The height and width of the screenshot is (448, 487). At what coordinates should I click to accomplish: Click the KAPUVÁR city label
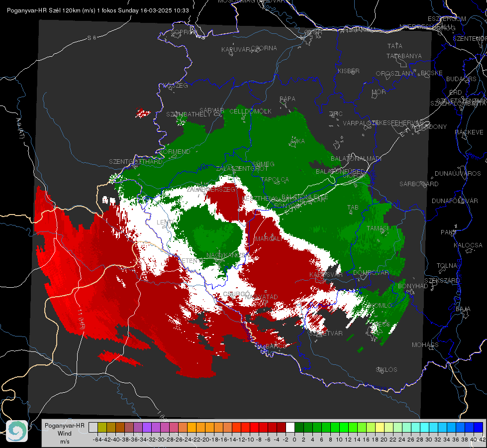click(236, 50)
